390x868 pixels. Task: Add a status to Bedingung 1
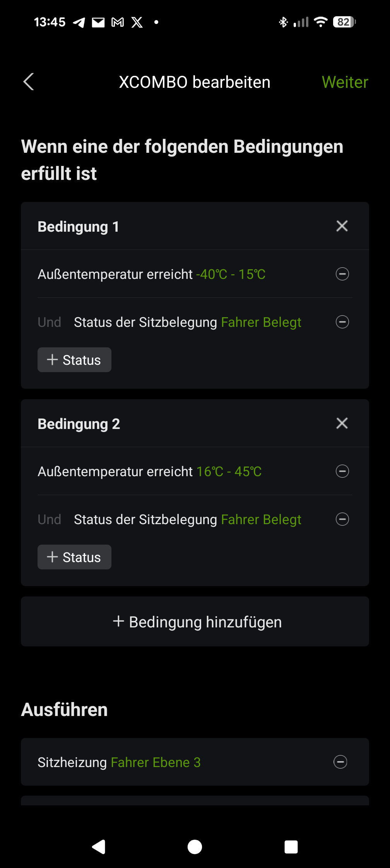pyautogui.click(x=74, y=360)
